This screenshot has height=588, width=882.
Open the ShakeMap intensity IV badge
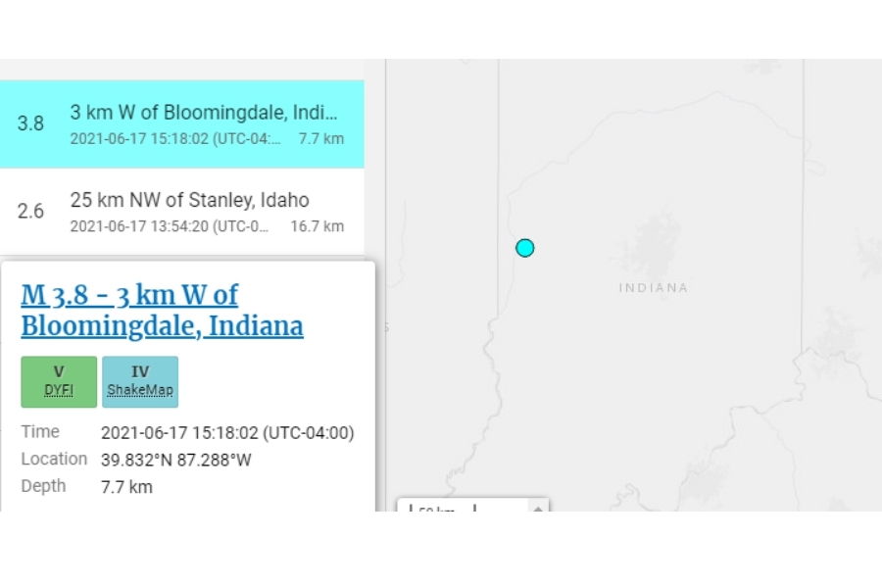[x=140, y=381]
